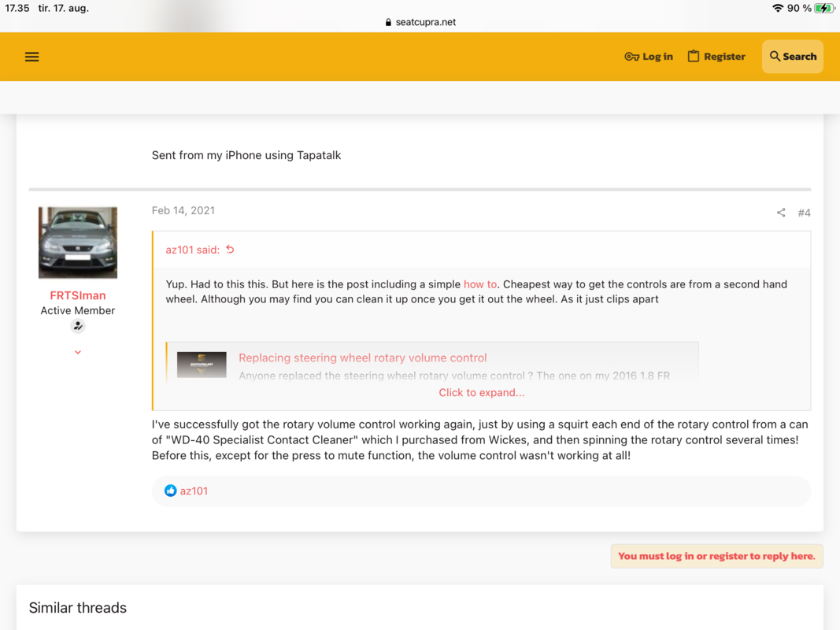
Task: Click to expand the quoted post
Action: (481, 392)
